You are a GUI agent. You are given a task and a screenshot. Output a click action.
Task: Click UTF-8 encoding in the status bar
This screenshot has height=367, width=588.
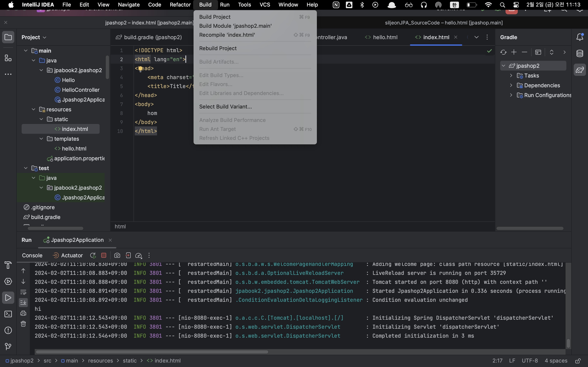pos(530,361)
